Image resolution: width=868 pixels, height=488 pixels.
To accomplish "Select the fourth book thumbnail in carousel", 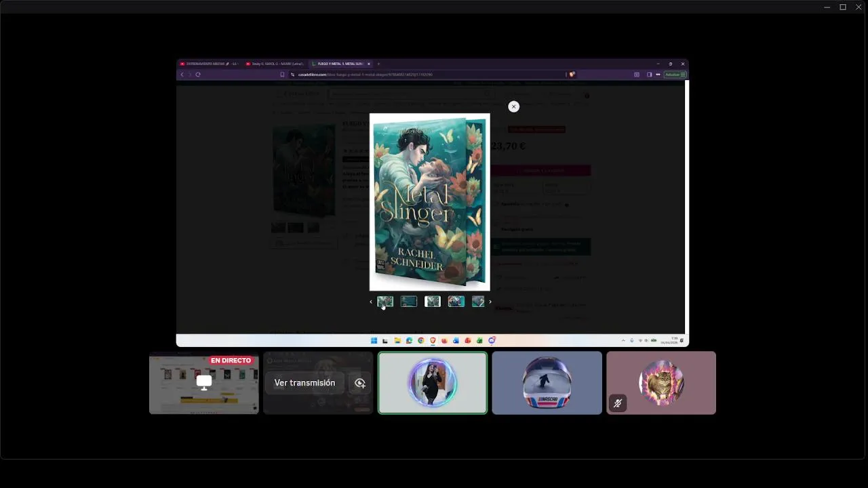I will (x=456, y=302).
